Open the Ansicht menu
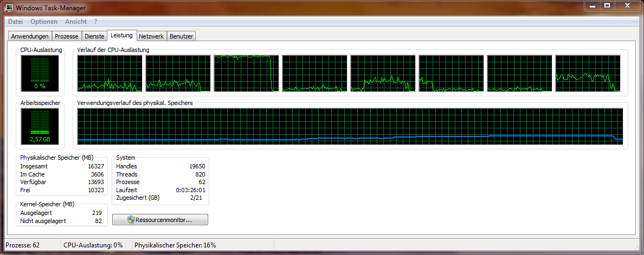 tap(76, 22)
